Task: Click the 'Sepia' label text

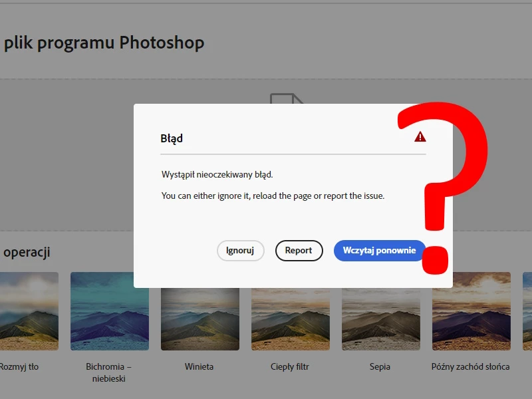Action: (380, 367)
